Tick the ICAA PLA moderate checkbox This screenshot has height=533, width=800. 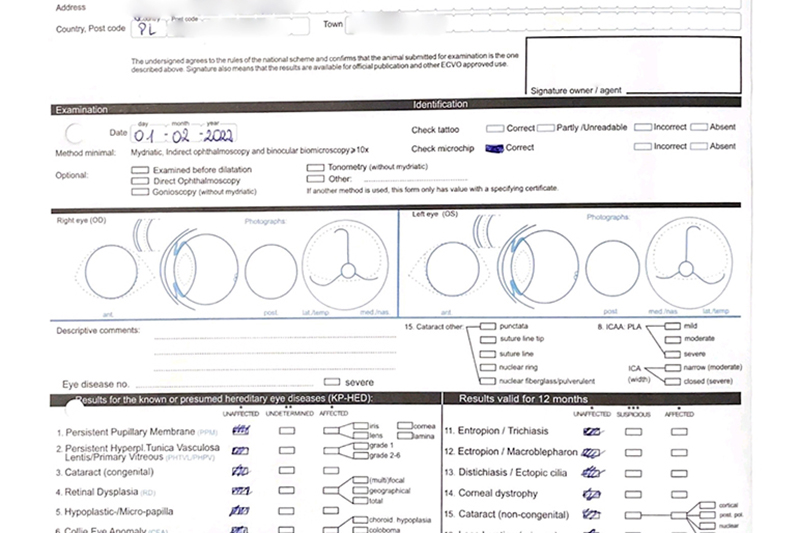tap(672, 339)
